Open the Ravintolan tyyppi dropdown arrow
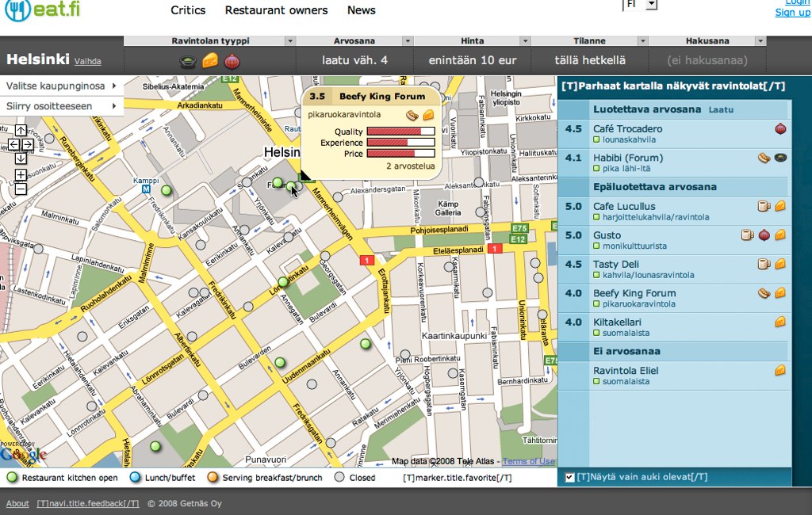The width and height of the screenshot is (812, 515). click(290, 41)
